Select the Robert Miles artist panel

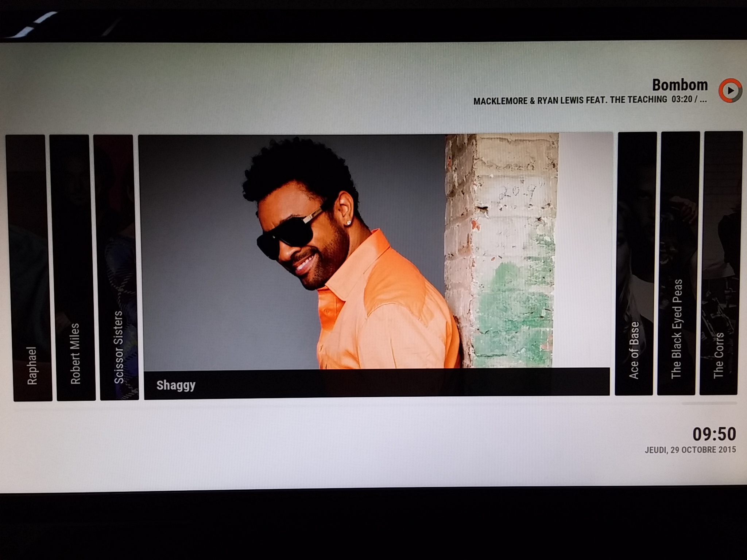(73, 268)
